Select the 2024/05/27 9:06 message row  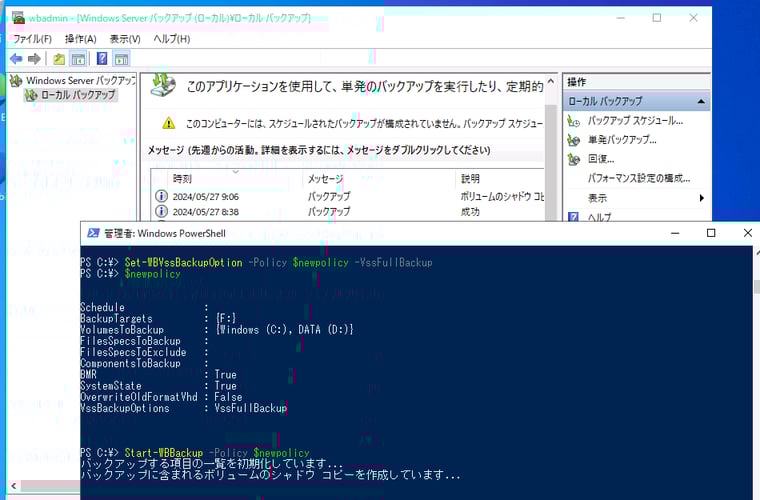click(348, 196)
